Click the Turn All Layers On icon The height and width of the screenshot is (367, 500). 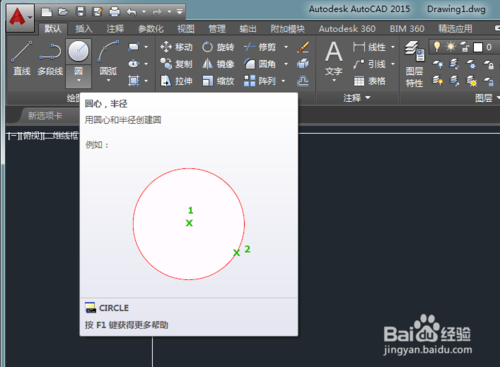[x=438, y=81]
